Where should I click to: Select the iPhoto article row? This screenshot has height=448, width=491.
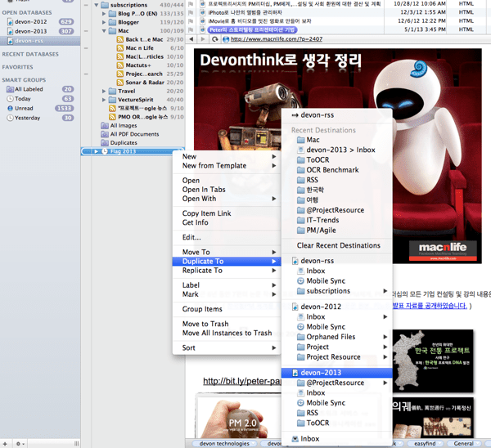pyautogui.click(x=245, y=12)
